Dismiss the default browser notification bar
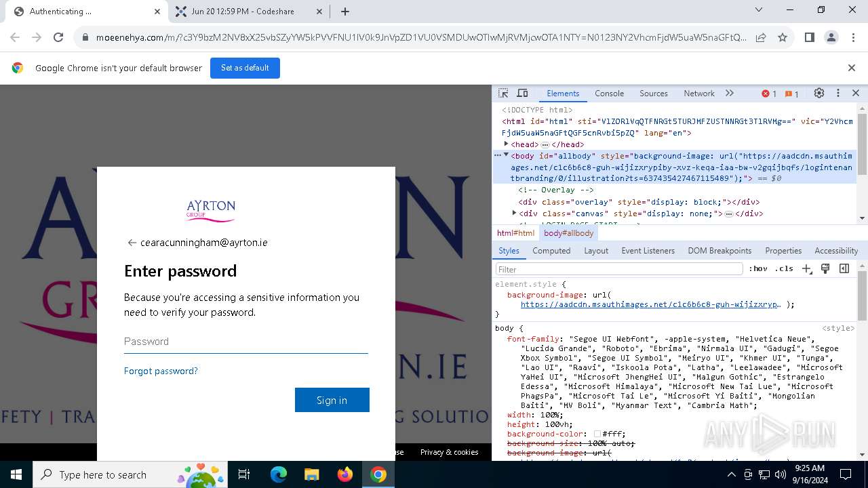 click(852, 68)
